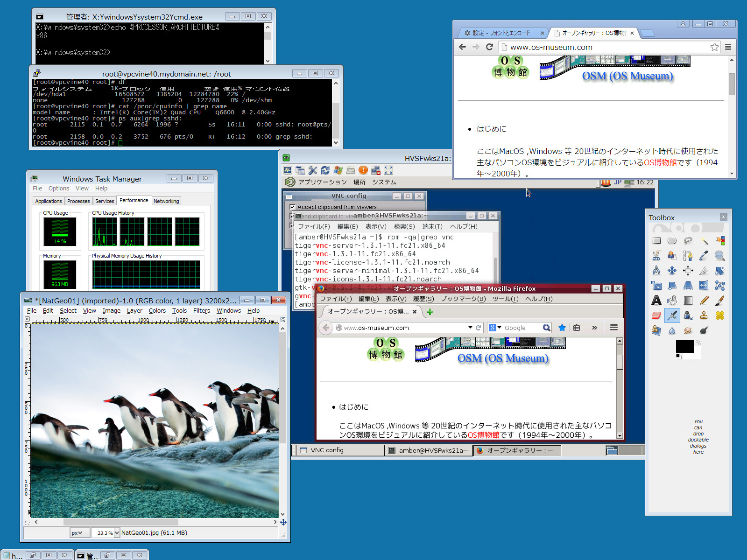Bookmark page with Firefox star icon
The height and width of the screenshot is (560, 747).
tap(562, 328)
